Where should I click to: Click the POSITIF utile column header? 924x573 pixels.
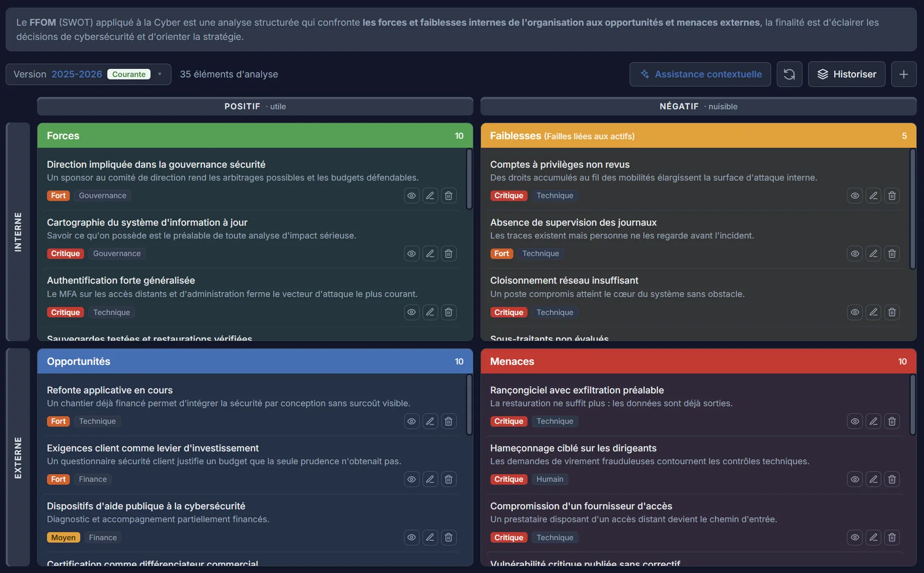(255, 106)
